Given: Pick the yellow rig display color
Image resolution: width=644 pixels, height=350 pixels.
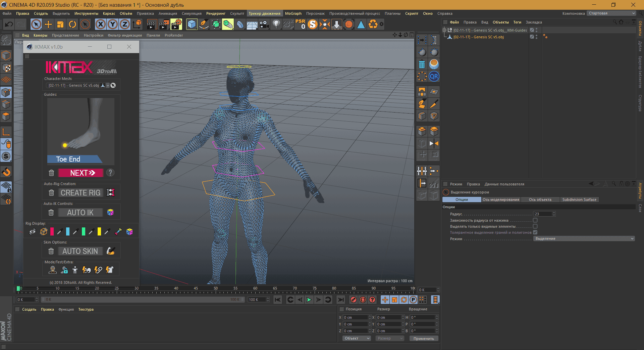Looking at the screenshot, I should pos(99,231).
